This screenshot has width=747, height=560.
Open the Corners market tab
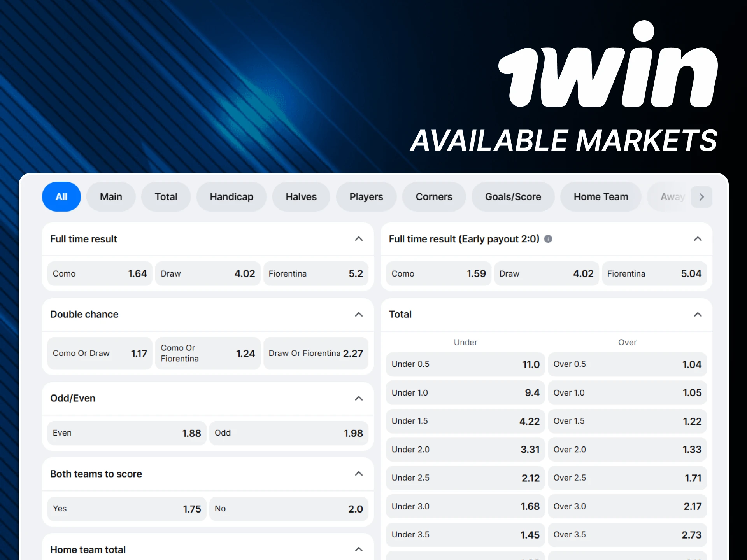(x=434, y=196)
